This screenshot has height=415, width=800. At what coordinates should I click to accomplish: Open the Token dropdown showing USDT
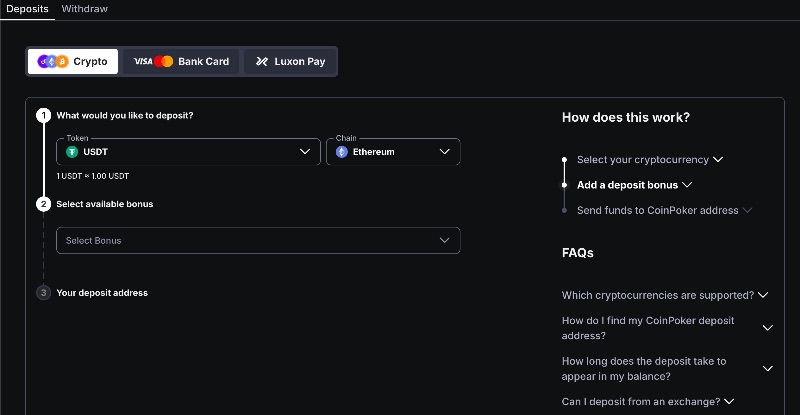point(188,152)
